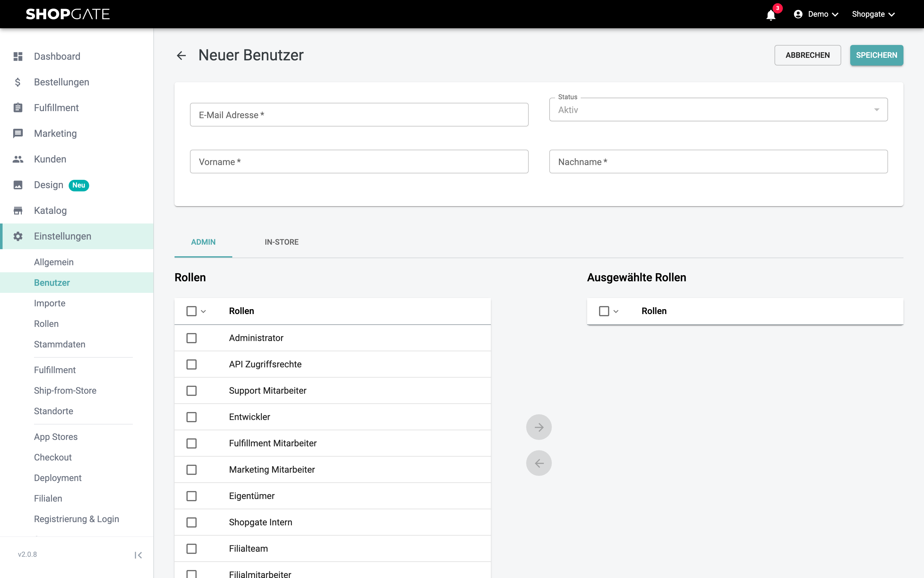Tick the Support Mitarbeiter checkbox
The image size is (924, 578).
coord(191,391)
